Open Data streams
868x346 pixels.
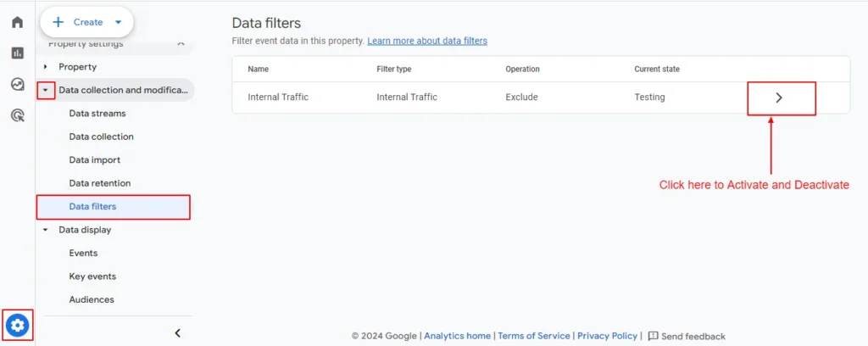pyautogui.click(x=97, y=114)
